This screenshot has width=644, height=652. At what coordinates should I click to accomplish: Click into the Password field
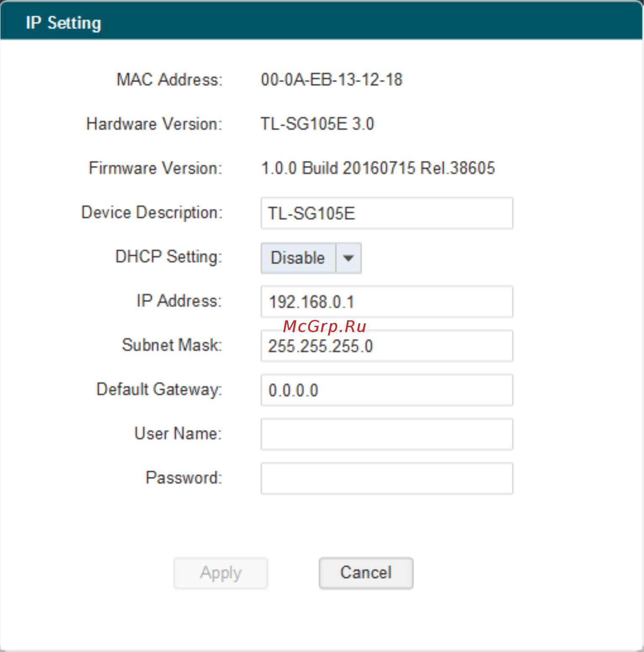[x=387, y=478]
